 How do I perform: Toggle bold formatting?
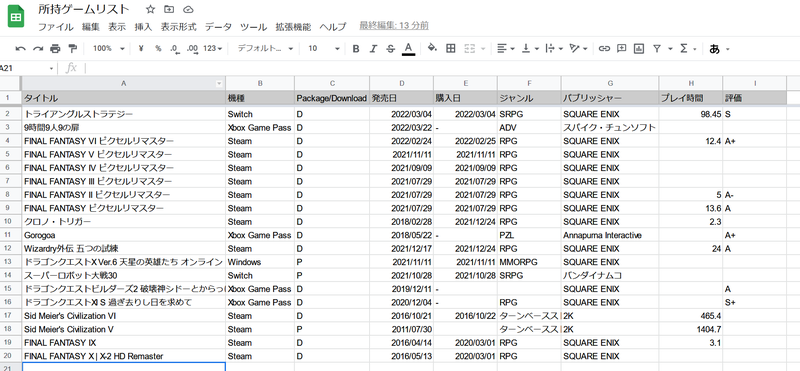click(x=356, y=48)
